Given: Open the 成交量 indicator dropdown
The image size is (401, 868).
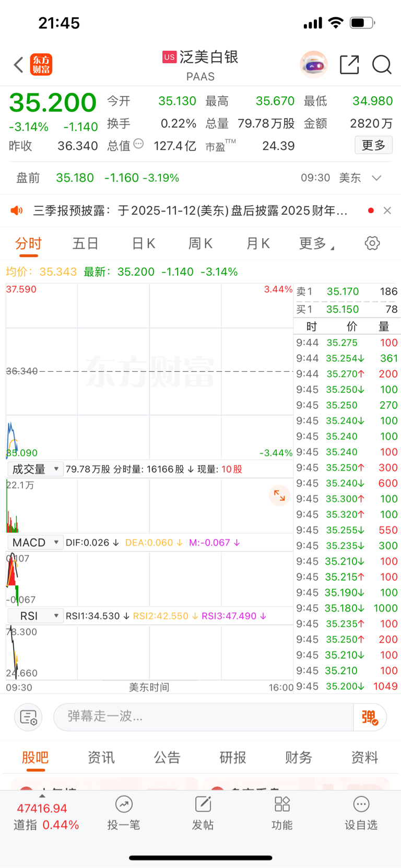Looking at the screenshot, I should [x=36, y=469].
